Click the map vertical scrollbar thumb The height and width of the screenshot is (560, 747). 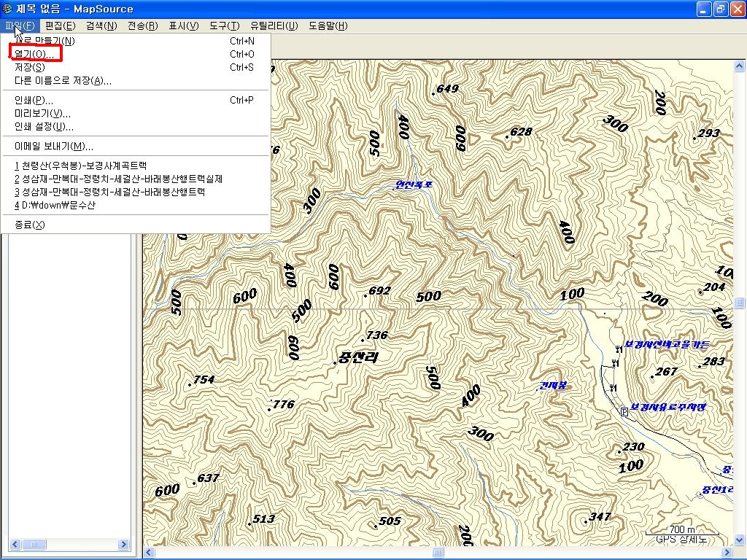(x=740, y=303)
